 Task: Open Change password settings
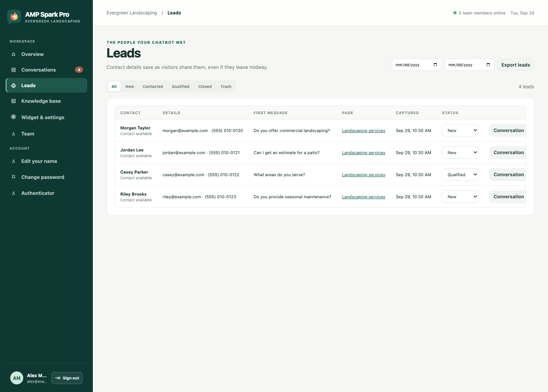tap(46, 177)
